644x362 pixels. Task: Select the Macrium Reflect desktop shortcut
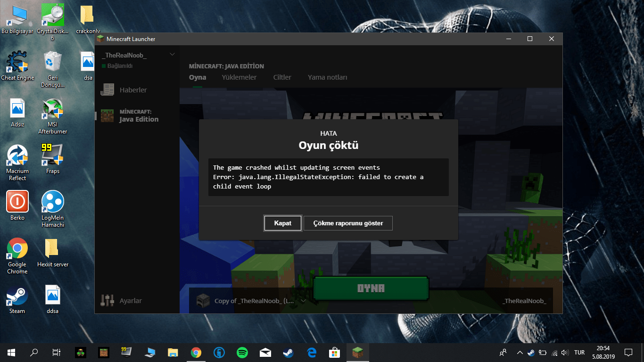click(x=17, y=163)
